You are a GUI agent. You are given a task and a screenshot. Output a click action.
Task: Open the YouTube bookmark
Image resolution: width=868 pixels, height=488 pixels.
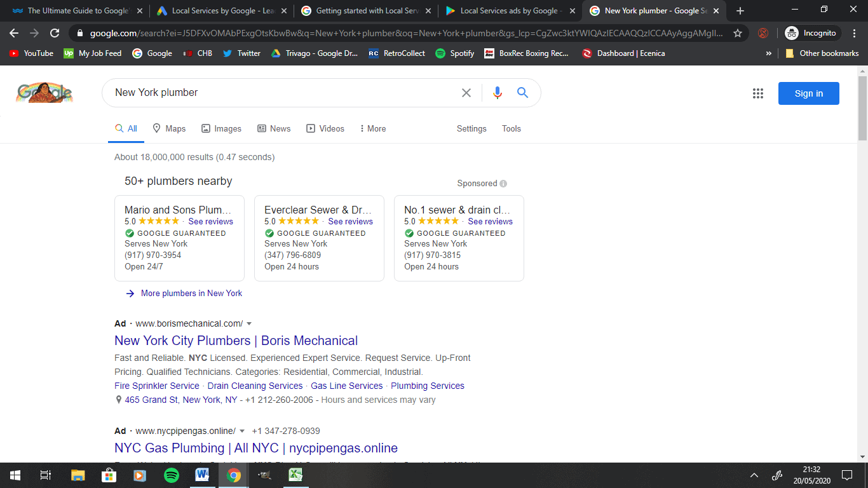coord(31,53)
